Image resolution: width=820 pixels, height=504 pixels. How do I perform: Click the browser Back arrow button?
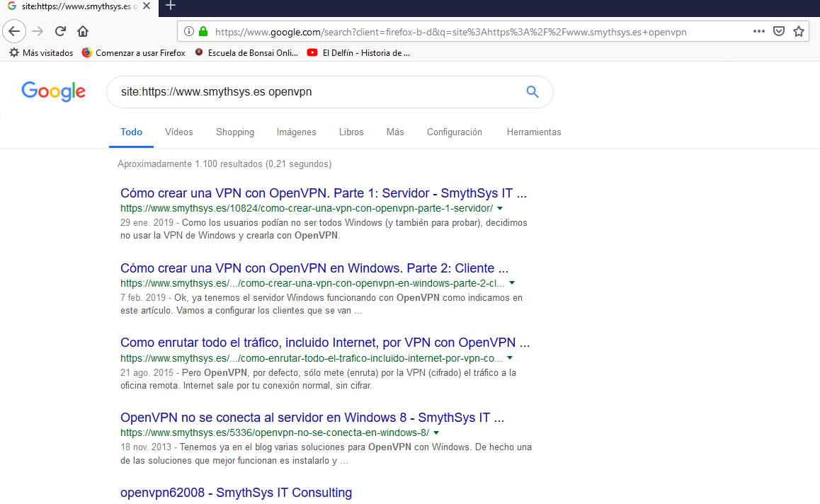click(x=15, y=31)
